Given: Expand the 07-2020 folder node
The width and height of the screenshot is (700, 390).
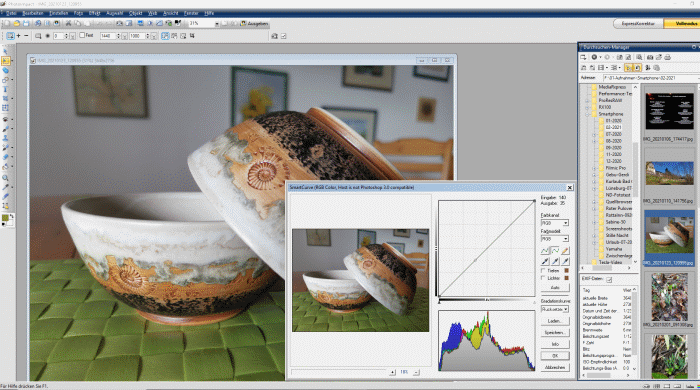Looking at the screenshot, I should tap(594, 134).
